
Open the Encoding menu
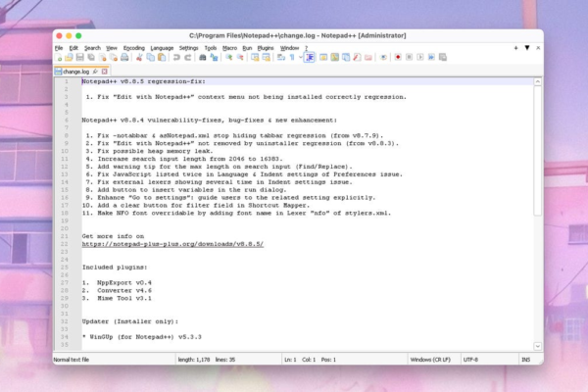(134, 48)
